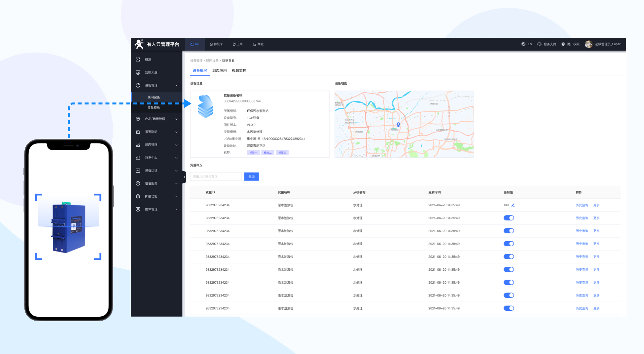
Task: Toggle the switch in the sixth variable row
Action: tap(509, 269)
